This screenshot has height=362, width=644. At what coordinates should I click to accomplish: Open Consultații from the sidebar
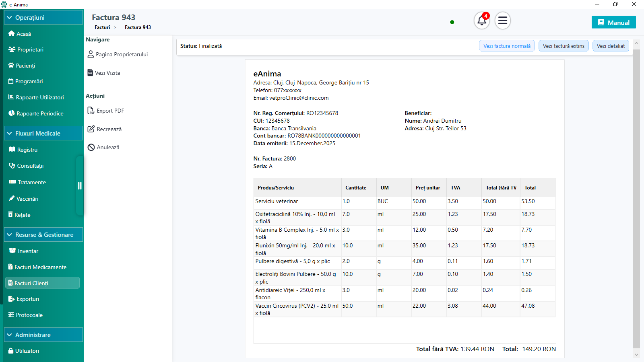(30, 166)
